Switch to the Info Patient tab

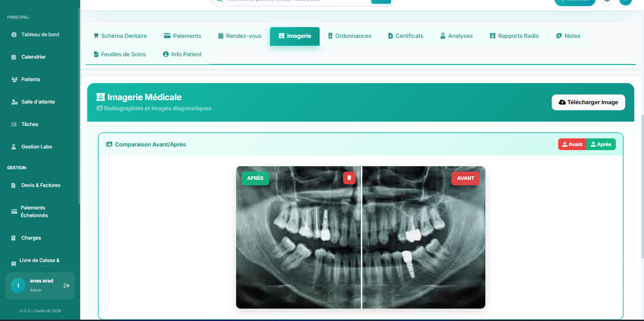tap(182, 54)
